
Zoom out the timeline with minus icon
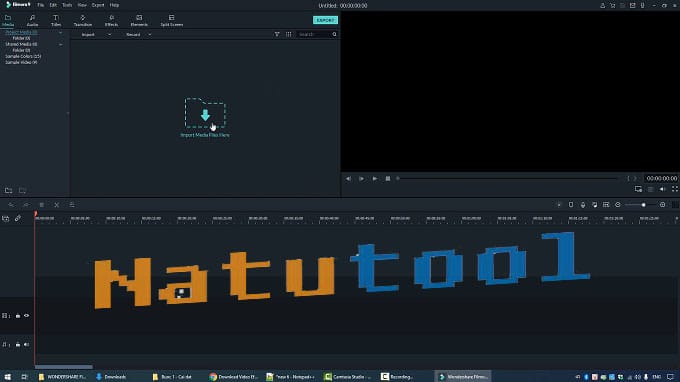[618, 205]
